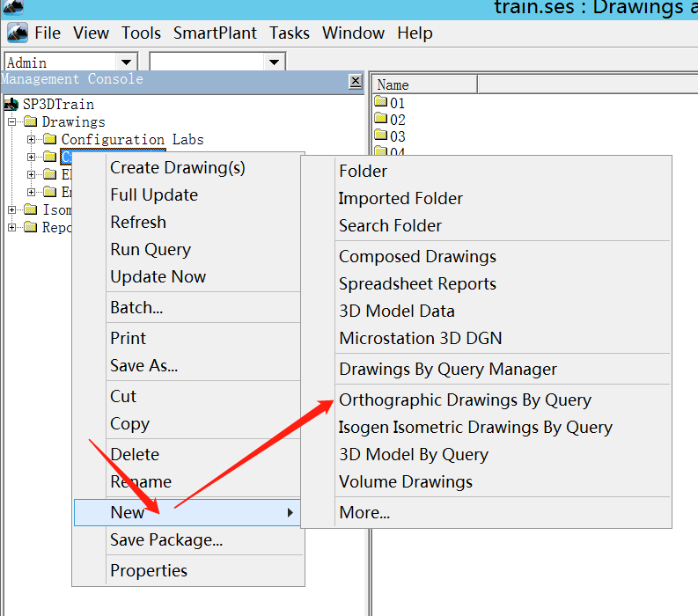Close the Management Console panel
The height and width of the screenshot is (616, 698).
(x=356, y=82)
